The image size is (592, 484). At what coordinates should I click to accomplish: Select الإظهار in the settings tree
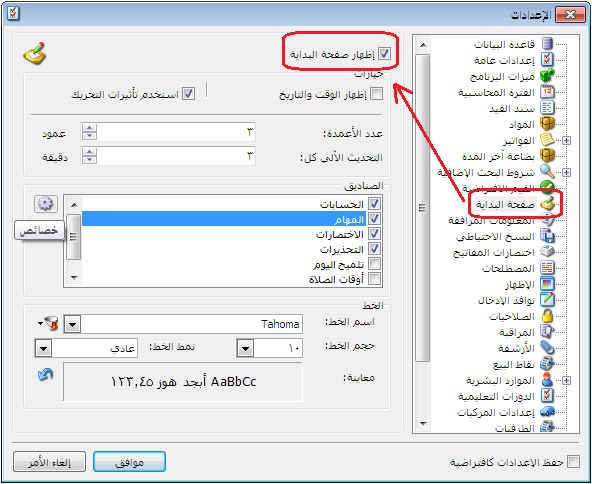pyautogui.click(x=520, y=285)
